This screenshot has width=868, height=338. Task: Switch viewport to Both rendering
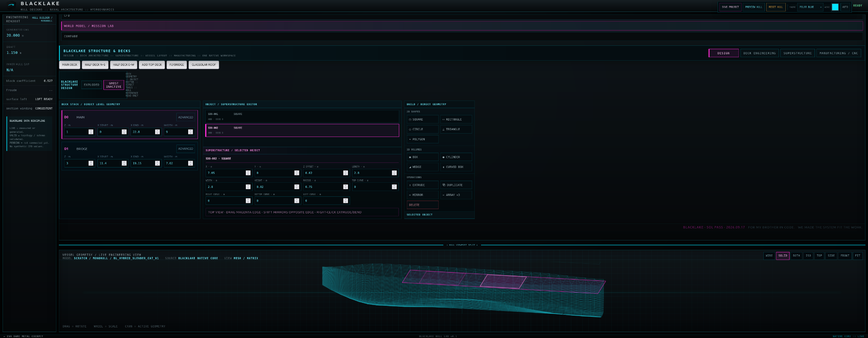(796, 256)
